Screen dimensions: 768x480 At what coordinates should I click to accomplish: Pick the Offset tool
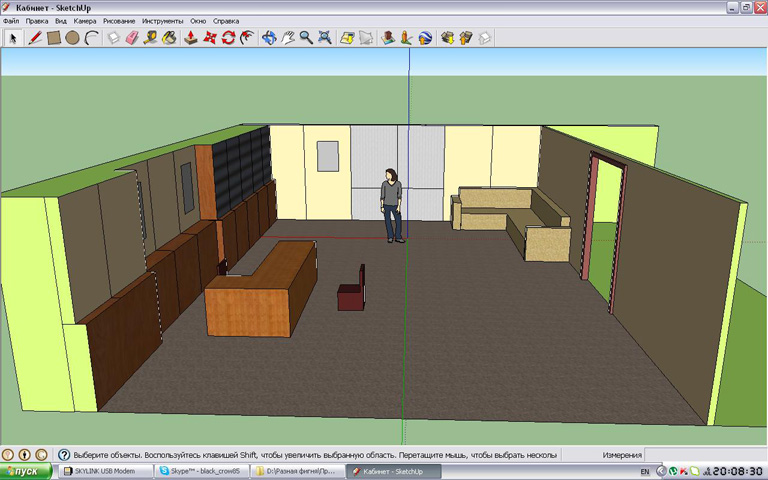pos(247,38)
